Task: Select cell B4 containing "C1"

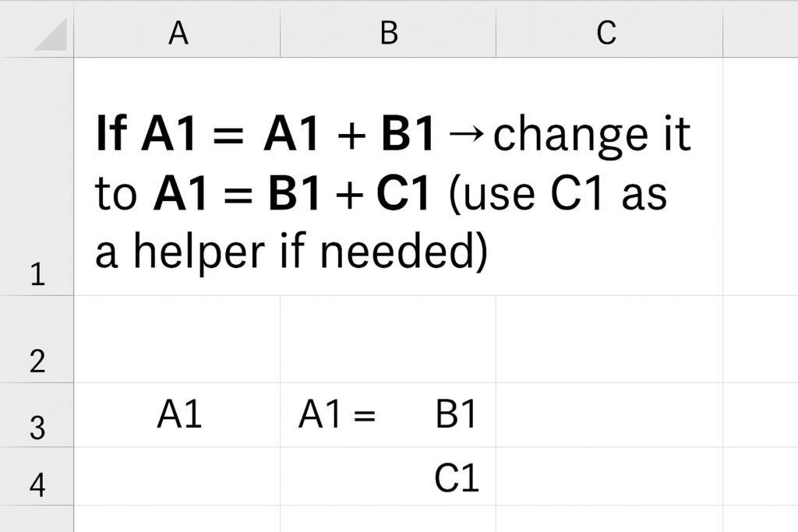Action: coord(387,477)
